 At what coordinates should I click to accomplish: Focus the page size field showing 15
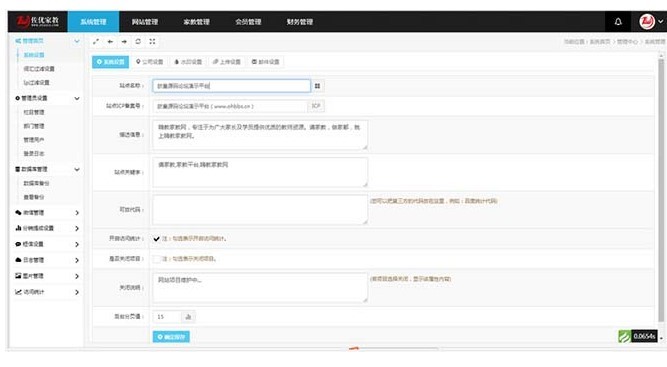pyautogui.click(x=167, y=317)
